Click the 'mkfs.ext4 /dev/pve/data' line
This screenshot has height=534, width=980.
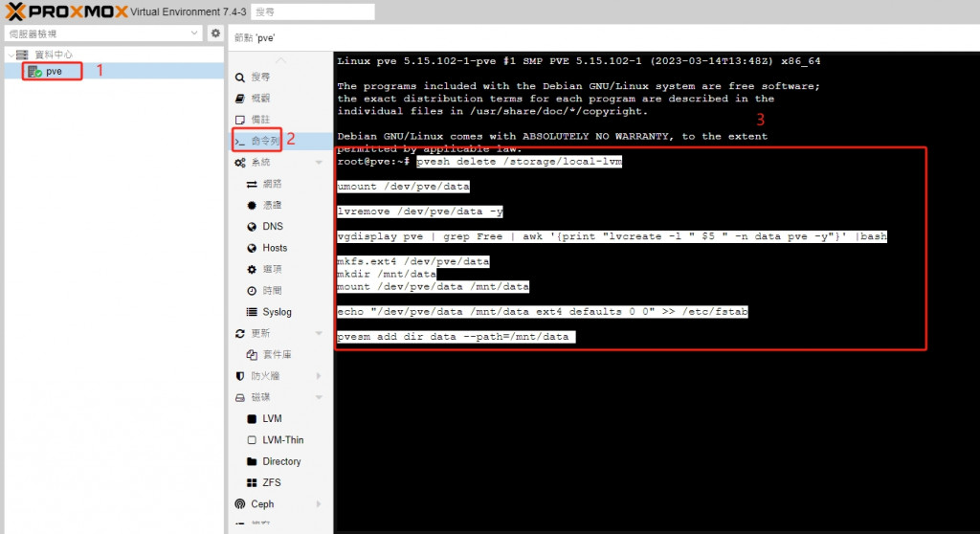413,261
